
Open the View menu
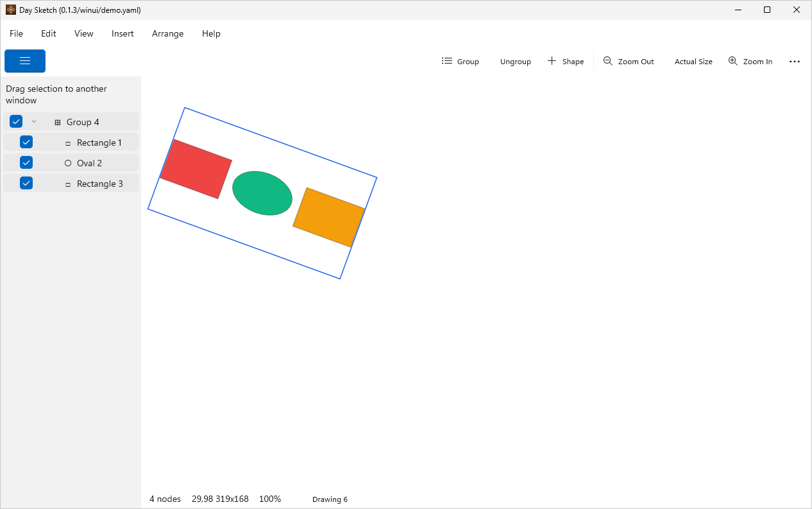[x=84, y=33]
